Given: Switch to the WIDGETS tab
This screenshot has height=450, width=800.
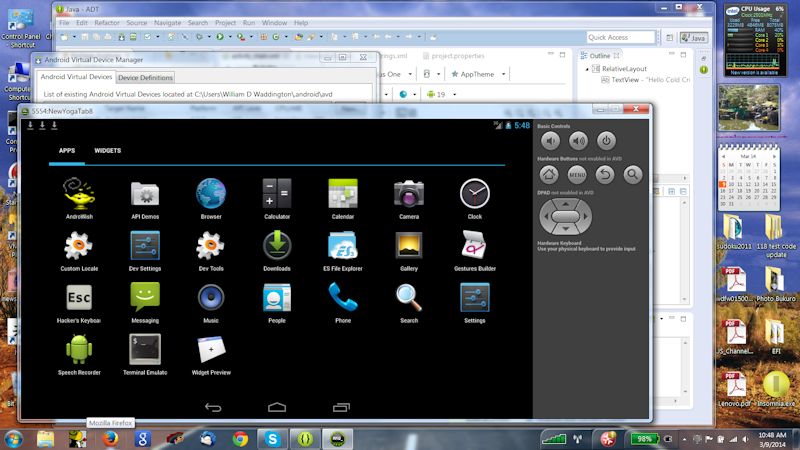Looking at the screenshot, I should (x=108, y=151).
